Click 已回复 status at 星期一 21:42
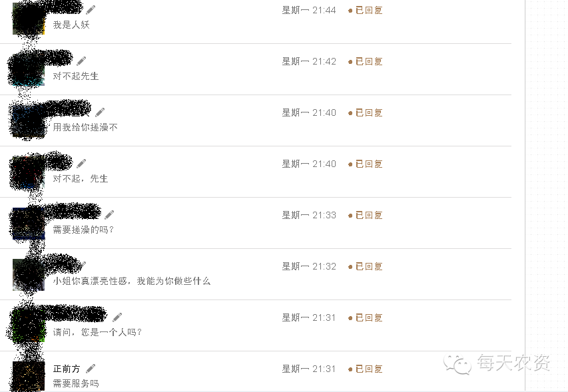Screen dimensions: 568x392 click(369, 61)
